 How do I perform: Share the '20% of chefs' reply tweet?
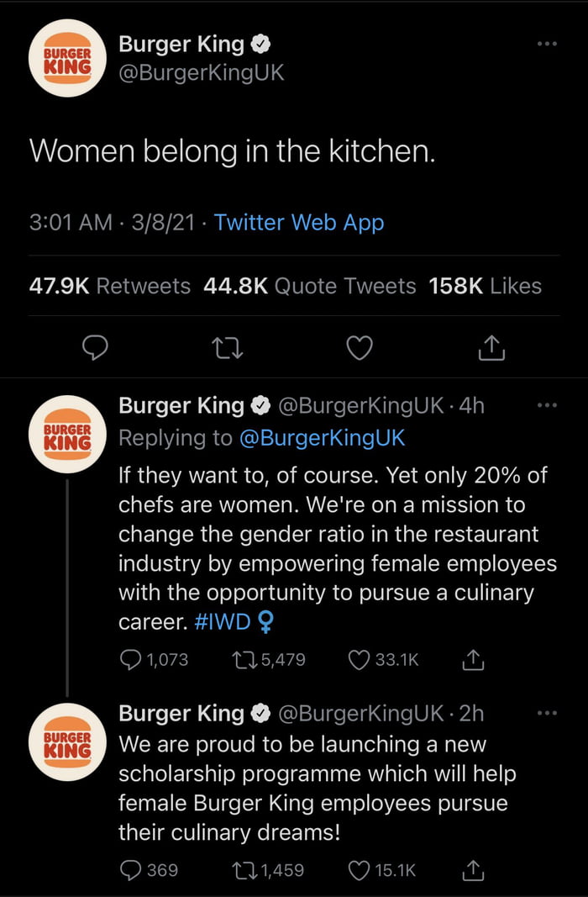(474, 660)
